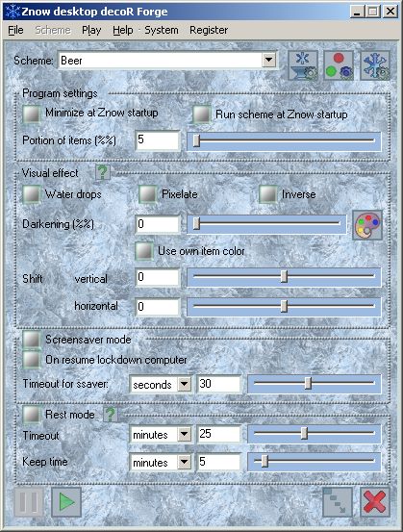Check the Inverse visual effect box
Screen dimensions: 403x532
[x=267, y=194]
